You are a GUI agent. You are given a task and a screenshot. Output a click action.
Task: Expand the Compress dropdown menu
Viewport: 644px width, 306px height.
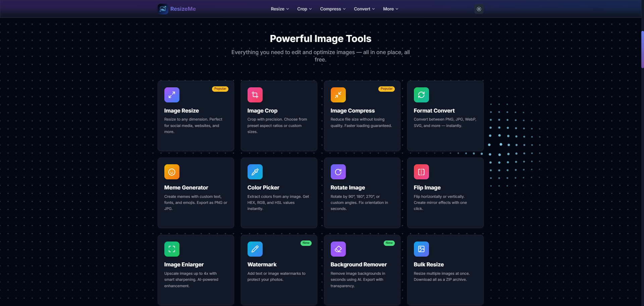[333, 9]
